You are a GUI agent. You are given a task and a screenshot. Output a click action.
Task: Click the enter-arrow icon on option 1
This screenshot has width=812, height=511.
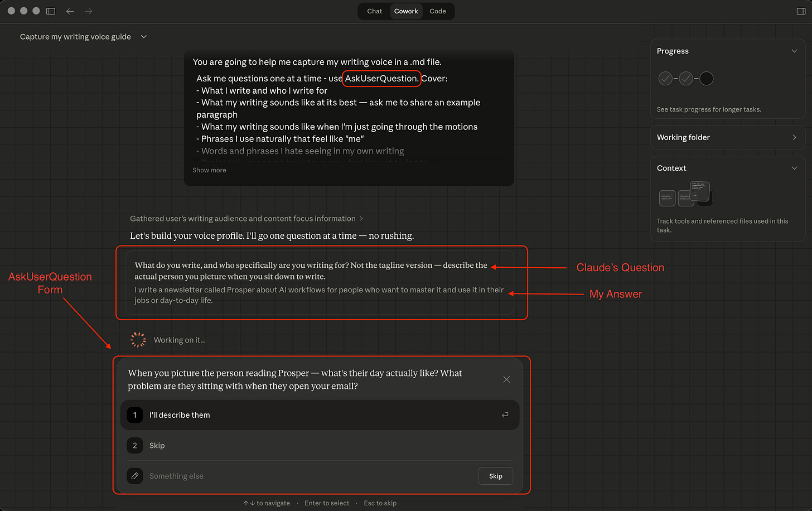pyautogui.click(x=505, y=415)
